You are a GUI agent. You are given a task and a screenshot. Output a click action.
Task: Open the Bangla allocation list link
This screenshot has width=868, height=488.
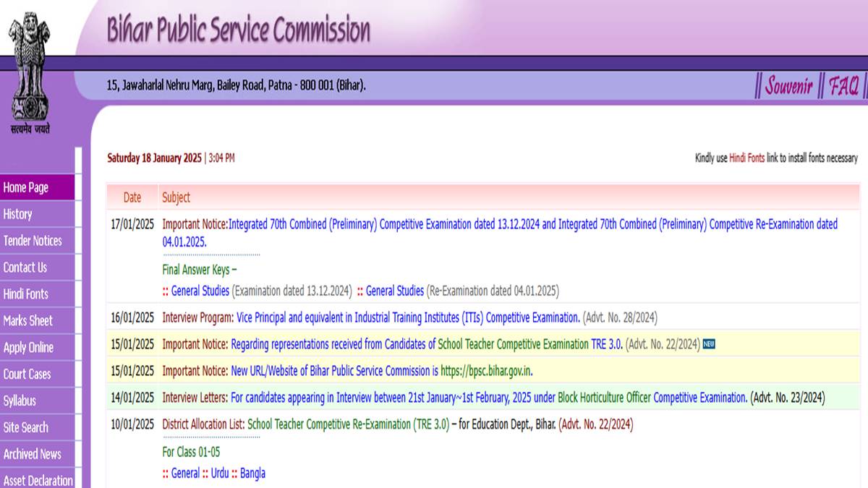[254, 473]
